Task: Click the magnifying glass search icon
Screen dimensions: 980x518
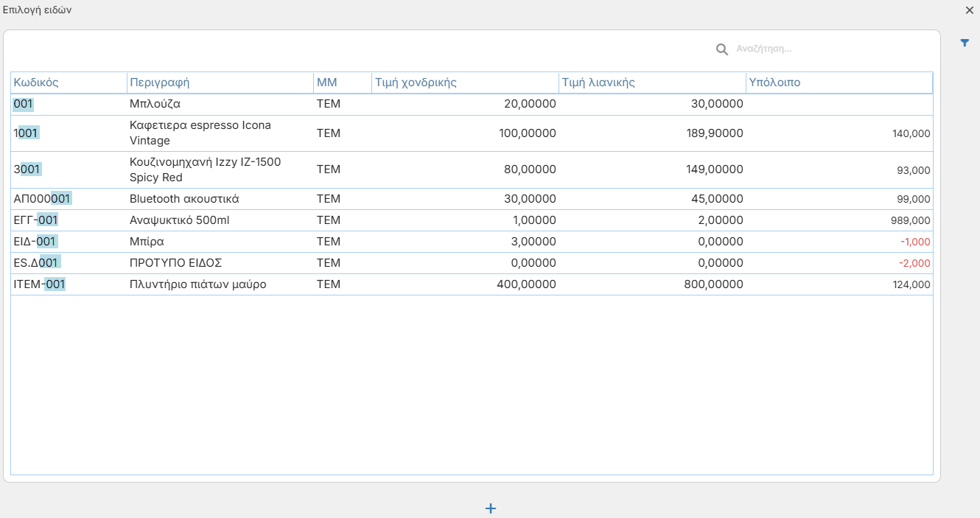Action: 722,49
